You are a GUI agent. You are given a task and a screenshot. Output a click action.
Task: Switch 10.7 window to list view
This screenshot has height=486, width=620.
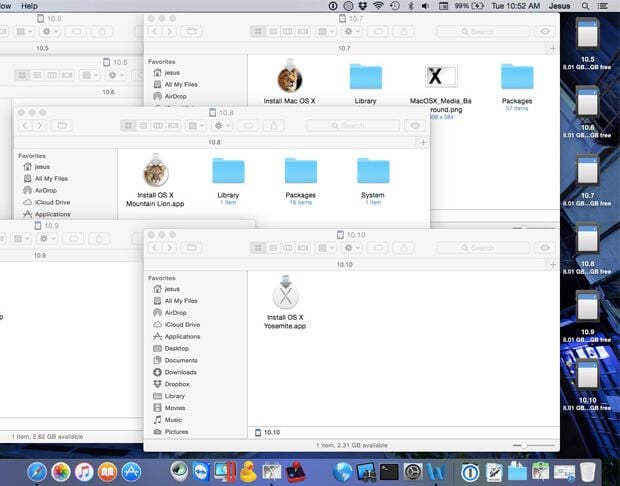273,31
